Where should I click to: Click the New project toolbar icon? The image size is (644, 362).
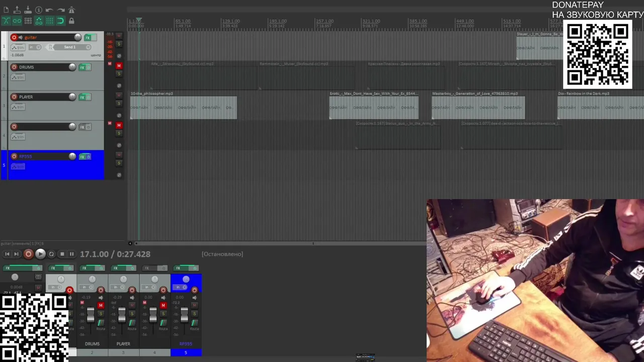pos(6,10)
